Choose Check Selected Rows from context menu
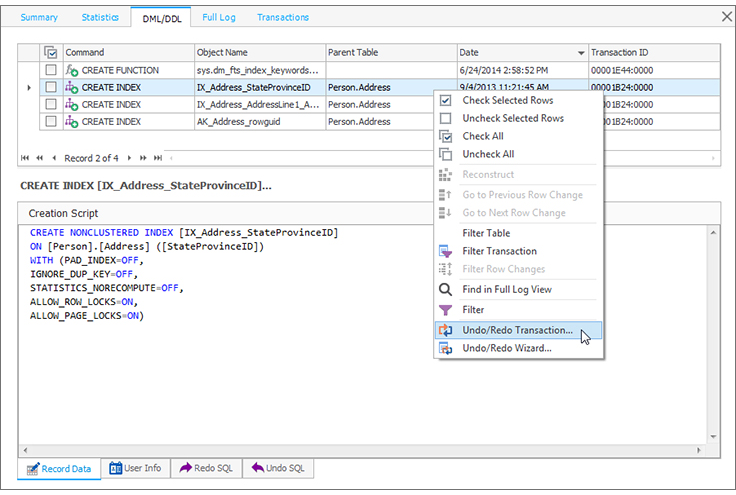Screen dimensions: 736x495 coord(518,100)
